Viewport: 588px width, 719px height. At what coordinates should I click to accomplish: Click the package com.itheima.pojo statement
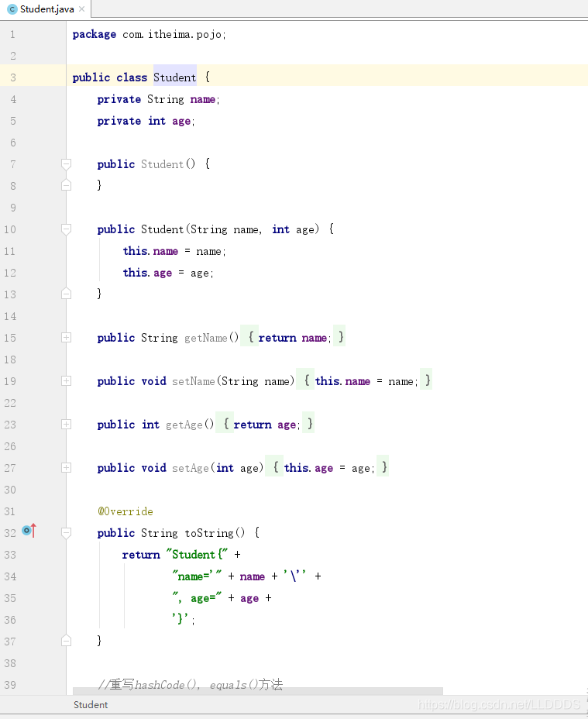click(x=149, y=34)
